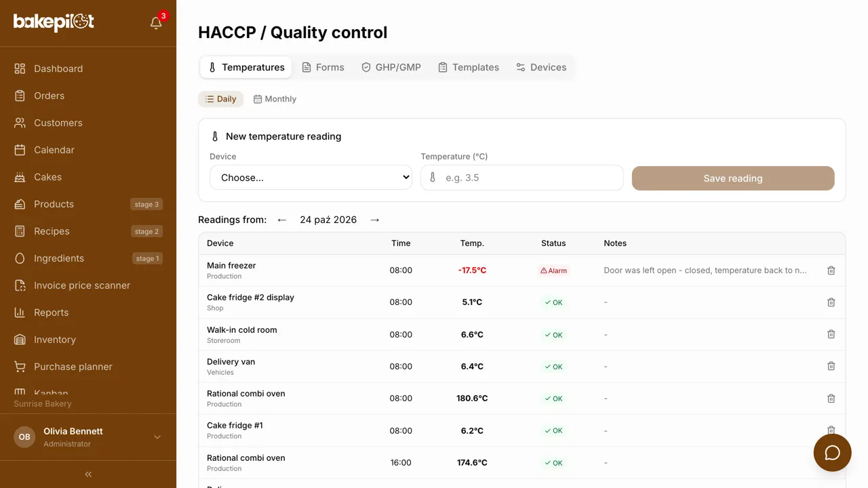Delete the Rational combi oven 180.6°C reading
868x488 pixels.
(831, 399)
